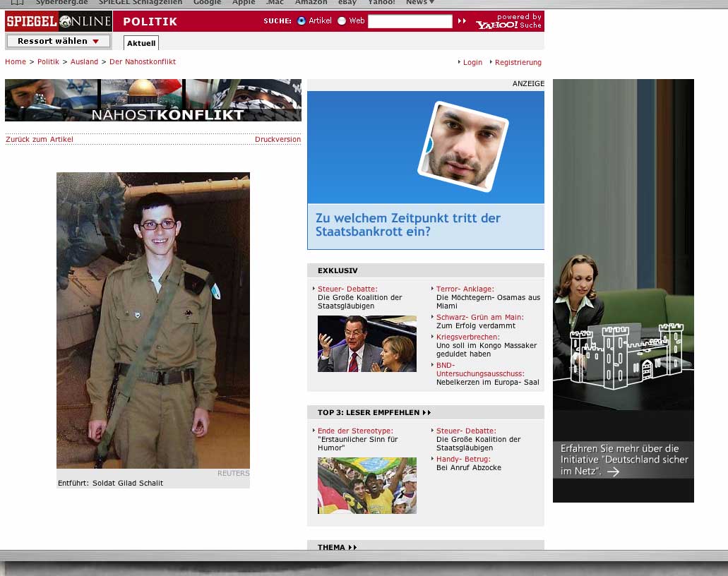Select the Artikel search radio button
The width and height of the screenshot is (728, 576).
point(302,21)
